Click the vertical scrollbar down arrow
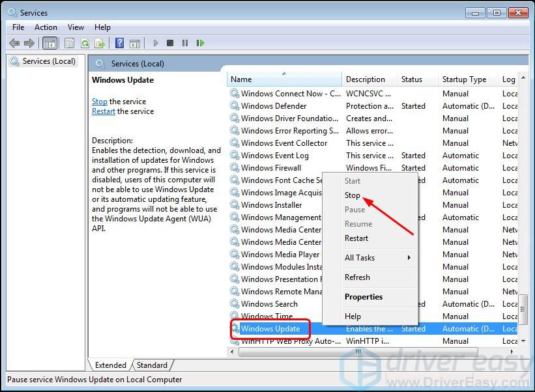This screenshot has height=392, width=535. coord(523,341)
